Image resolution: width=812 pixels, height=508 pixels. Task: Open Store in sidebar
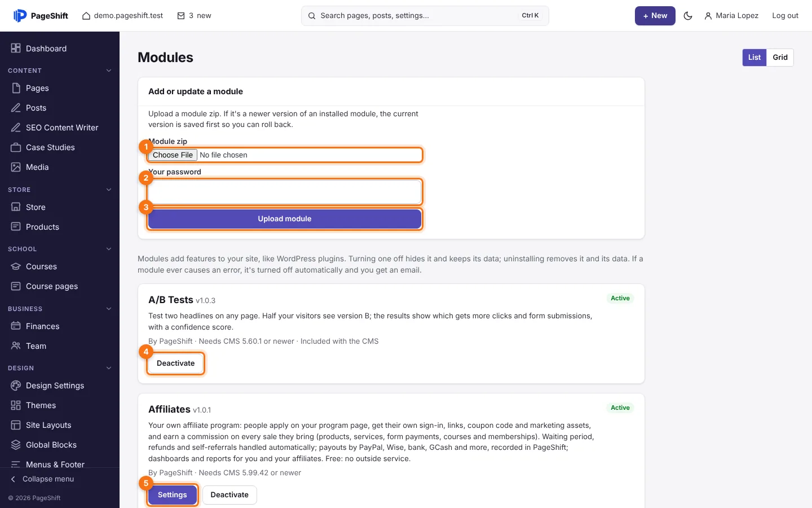click(x=60, y=207)
